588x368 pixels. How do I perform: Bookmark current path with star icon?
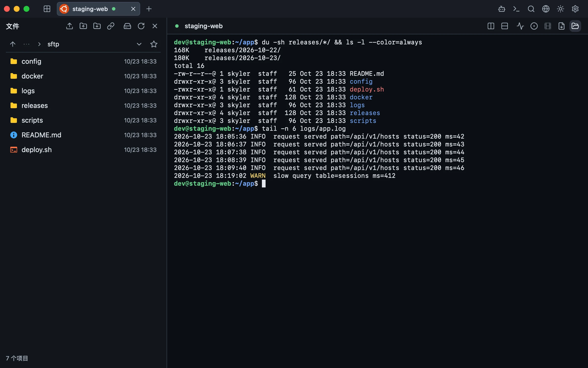154,44
